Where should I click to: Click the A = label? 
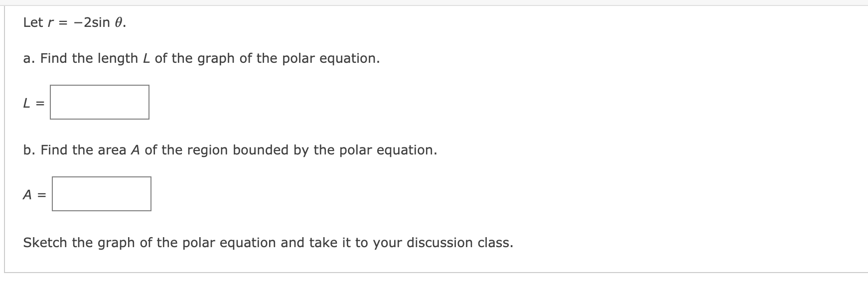click(34, 195)
